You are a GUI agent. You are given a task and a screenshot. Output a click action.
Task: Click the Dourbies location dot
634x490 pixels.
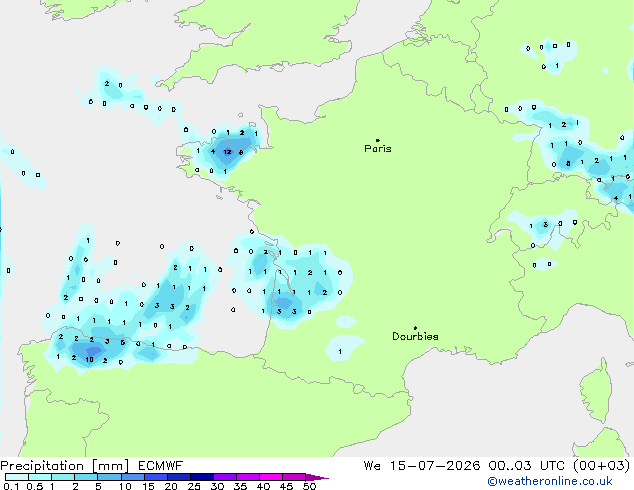coord(415,328)
